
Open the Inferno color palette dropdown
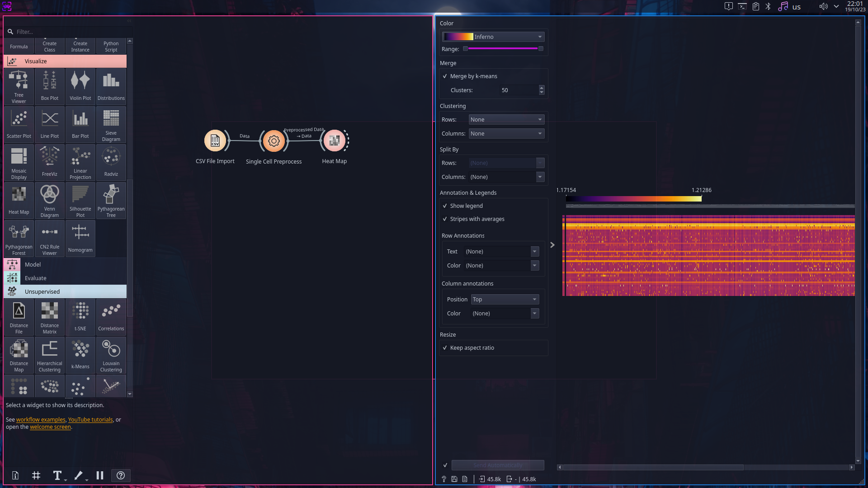(493, 37)
